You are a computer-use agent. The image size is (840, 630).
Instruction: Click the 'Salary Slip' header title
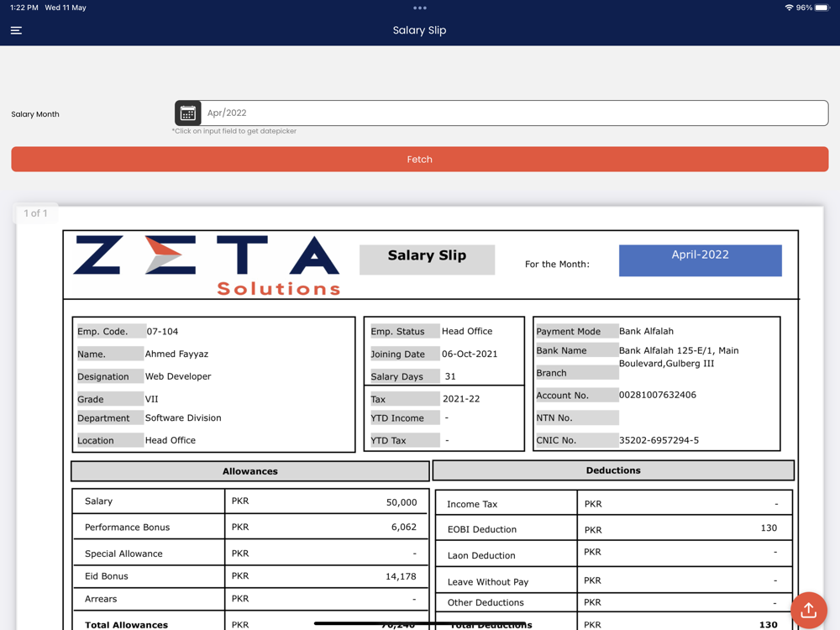[x=419, y=30]
